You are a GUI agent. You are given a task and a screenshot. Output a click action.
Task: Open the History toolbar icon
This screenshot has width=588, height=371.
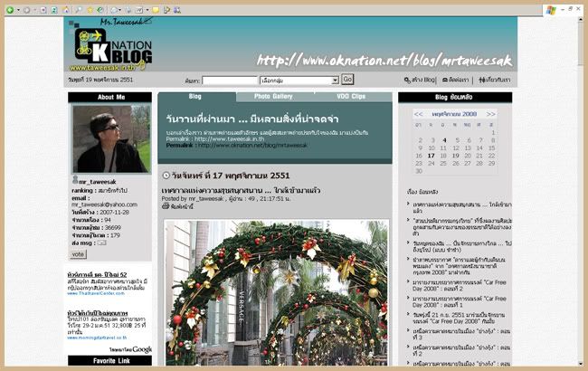click(100, 10)
